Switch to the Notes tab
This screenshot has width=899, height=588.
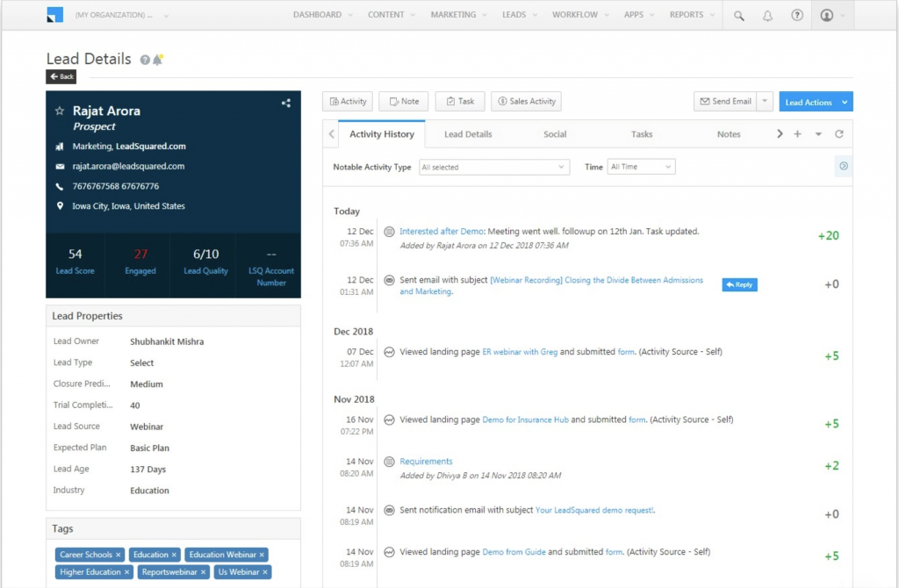pyautogui.click(x=729, y=134)
